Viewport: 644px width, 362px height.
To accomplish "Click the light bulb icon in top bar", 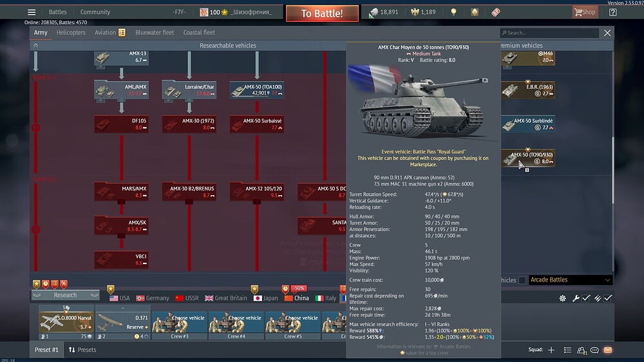I will tap(453, 12).
